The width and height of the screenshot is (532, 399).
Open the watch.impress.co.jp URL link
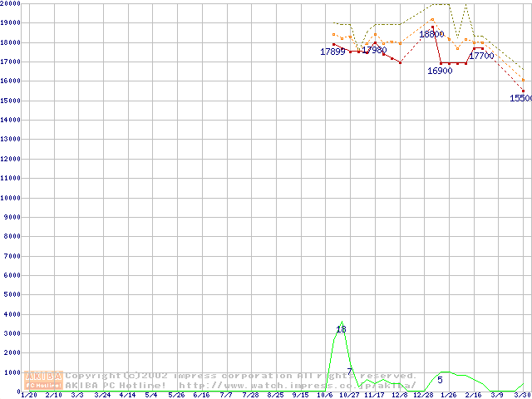tap(297, 386)
